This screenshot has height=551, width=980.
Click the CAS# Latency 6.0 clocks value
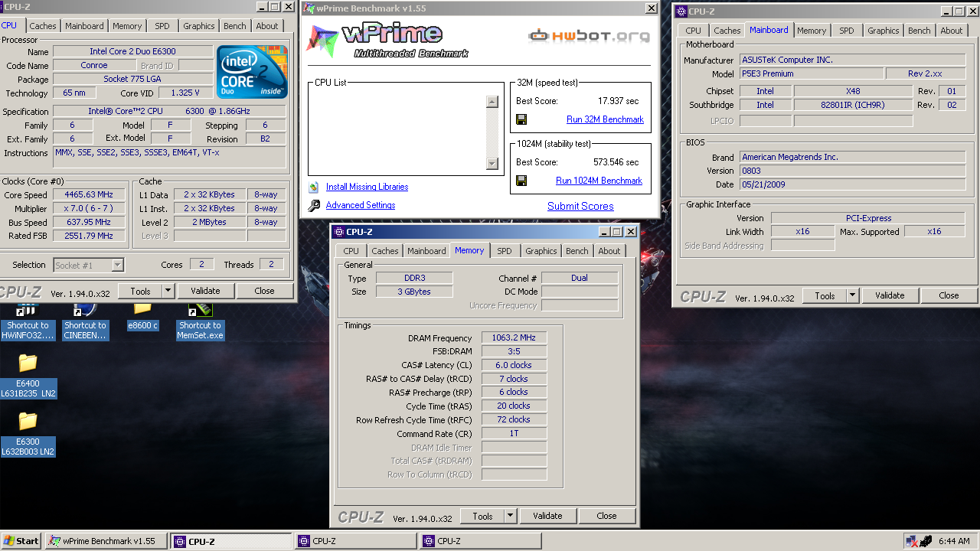pos(514,365)
